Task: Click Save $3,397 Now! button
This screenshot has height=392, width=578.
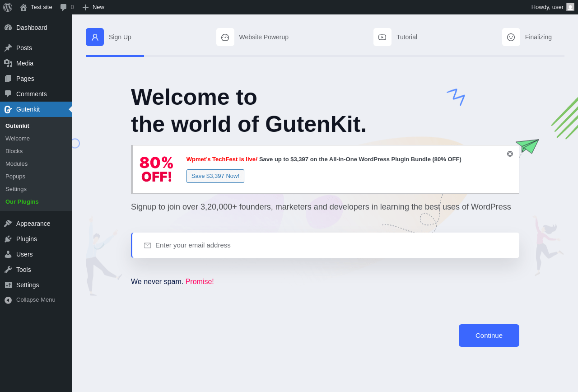Action: pos(215,176)
